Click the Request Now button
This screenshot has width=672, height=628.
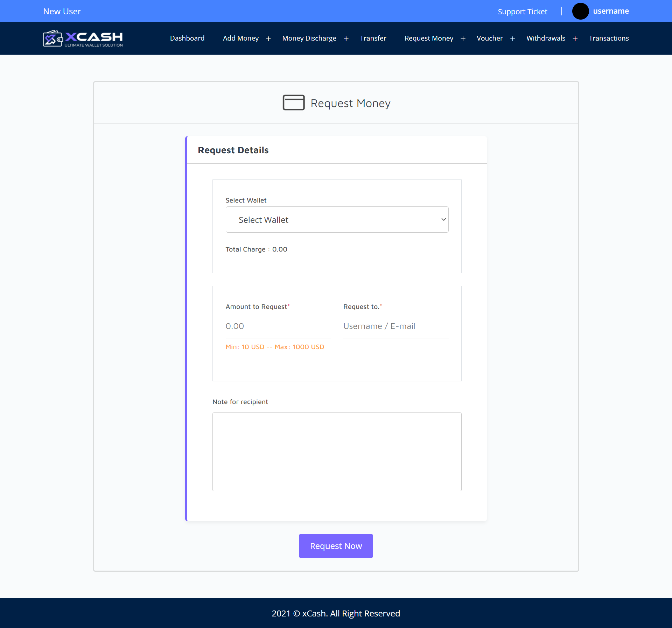pos(336,546)
